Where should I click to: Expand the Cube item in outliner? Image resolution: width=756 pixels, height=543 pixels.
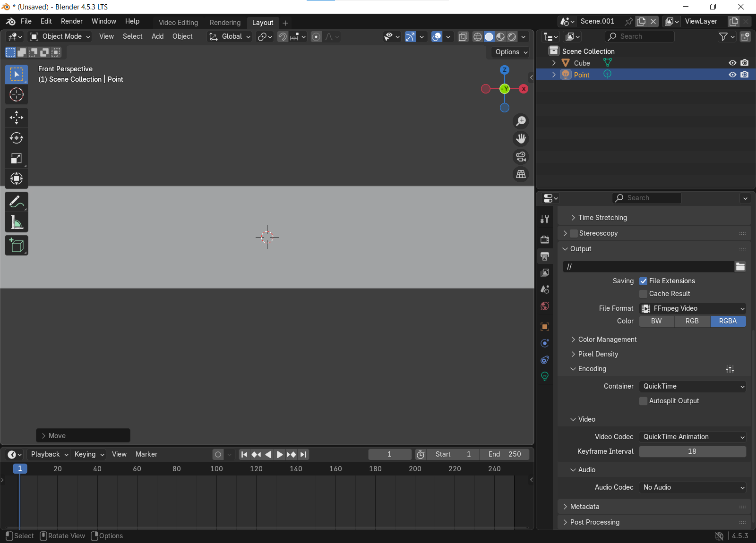click(x=554, y=63)
